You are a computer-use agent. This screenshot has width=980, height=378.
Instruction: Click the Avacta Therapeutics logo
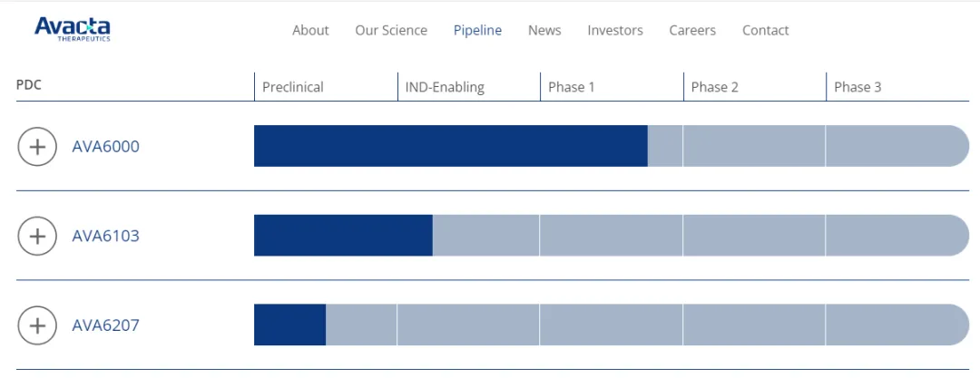72,29
